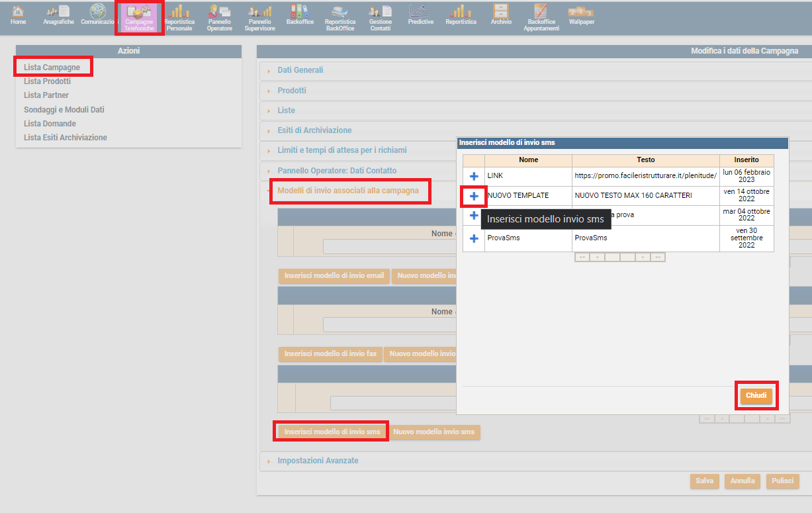This screenshot has width=812, height=513.
Task: Add the ProvaSms template with plus icon
Action: coord(474,238)
